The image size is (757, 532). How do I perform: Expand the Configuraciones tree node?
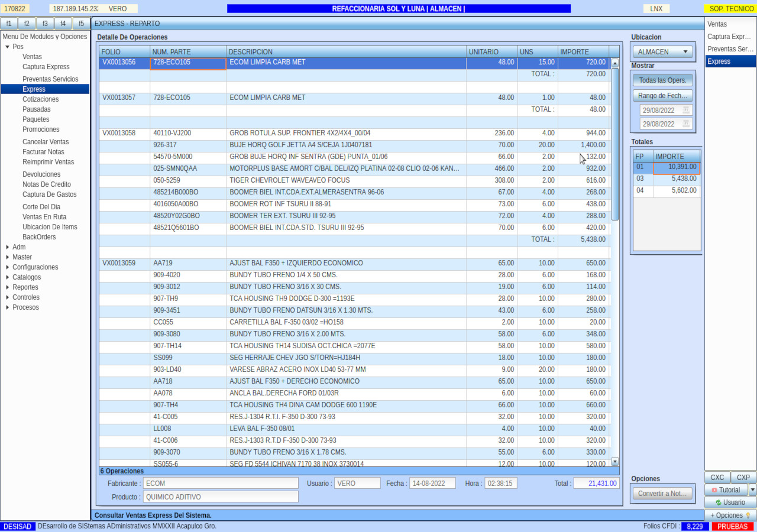coord(7,267)
